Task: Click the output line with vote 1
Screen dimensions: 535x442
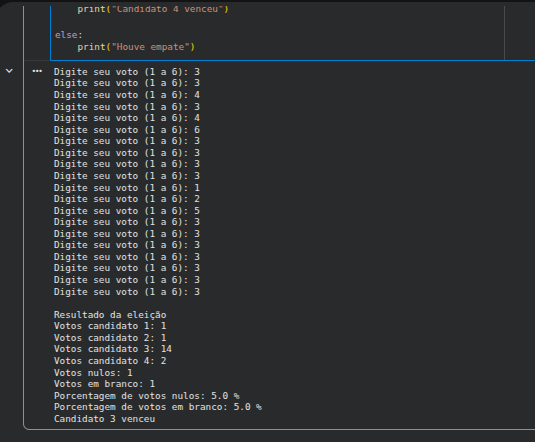Action: [x=127, y=188]
